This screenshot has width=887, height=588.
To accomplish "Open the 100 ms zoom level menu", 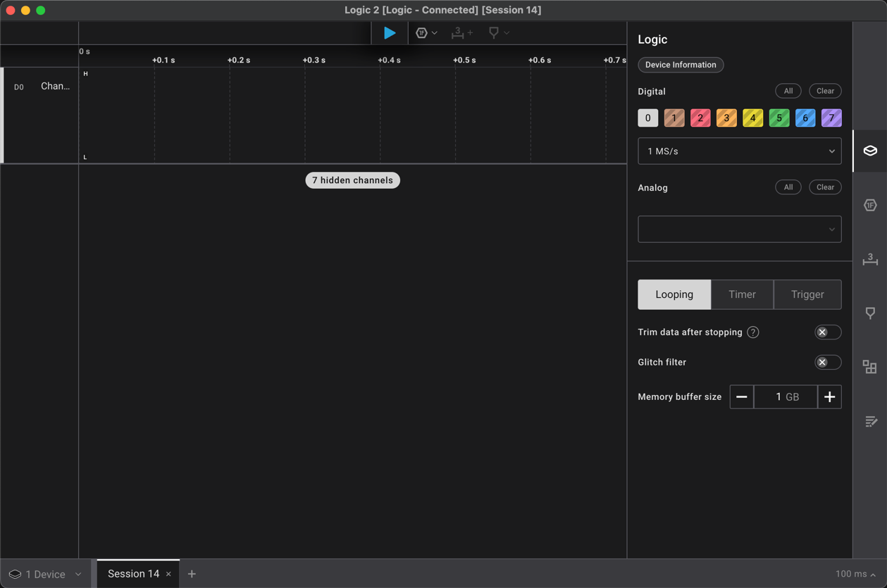I will [x=856, y=575].
